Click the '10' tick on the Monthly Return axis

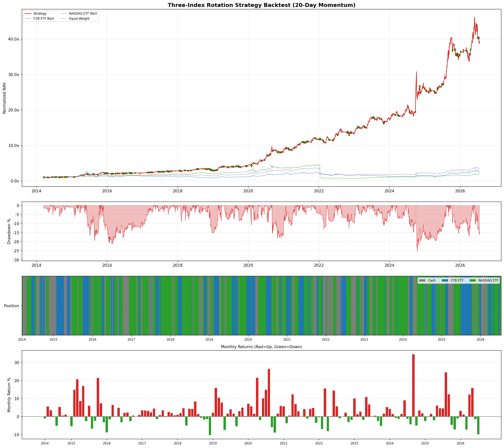point(17,398)
